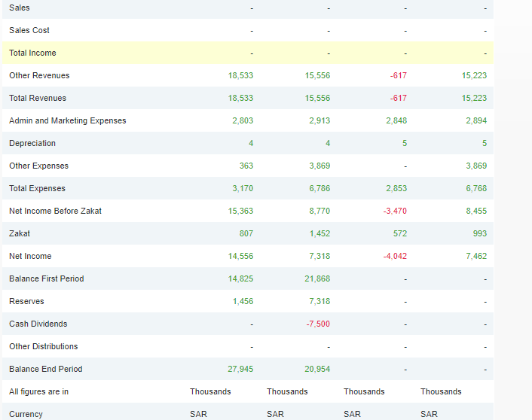The width and height of the screenshot is (532, 420).
Task: Select All figures are in label
Action: pyautogui.click(x=39, y=391)
